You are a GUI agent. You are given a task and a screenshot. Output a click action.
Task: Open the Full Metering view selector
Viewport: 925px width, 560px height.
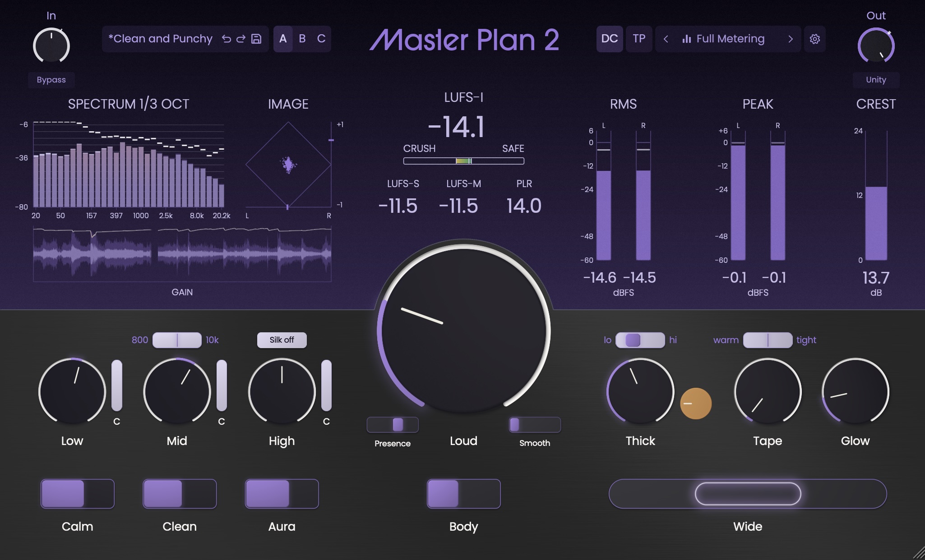click(728, 39)
